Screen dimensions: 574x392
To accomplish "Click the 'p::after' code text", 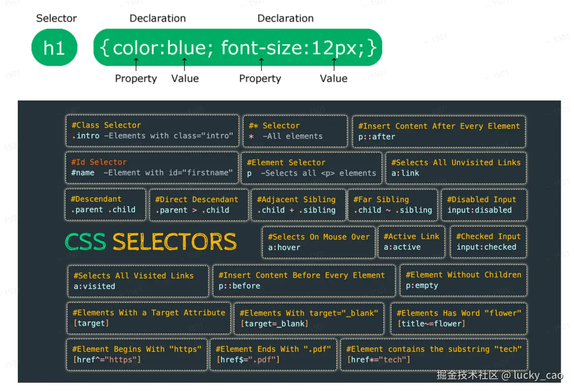I will 377,137.
